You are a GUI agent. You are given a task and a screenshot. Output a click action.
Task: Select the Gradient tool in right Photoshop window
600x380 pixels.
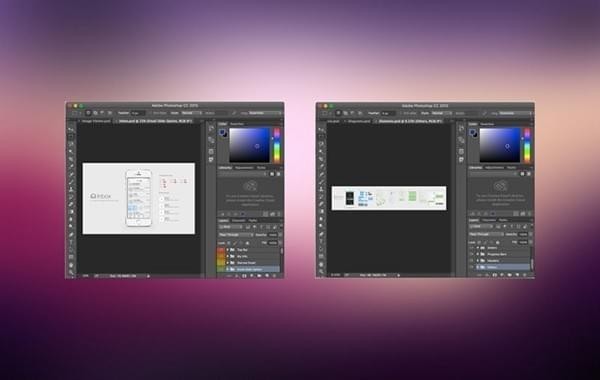pyautogui.click(x=321, y=211)
